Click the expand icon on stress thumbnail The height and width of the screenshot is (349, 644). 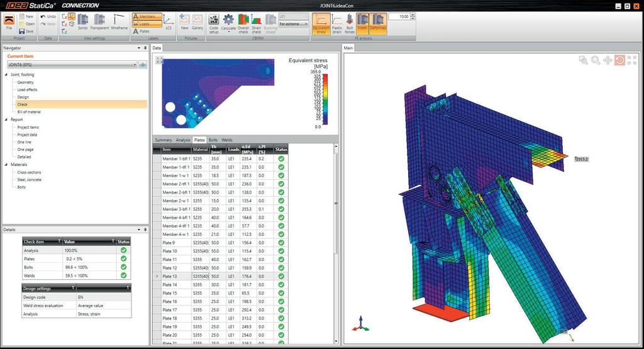coord(159,60)
